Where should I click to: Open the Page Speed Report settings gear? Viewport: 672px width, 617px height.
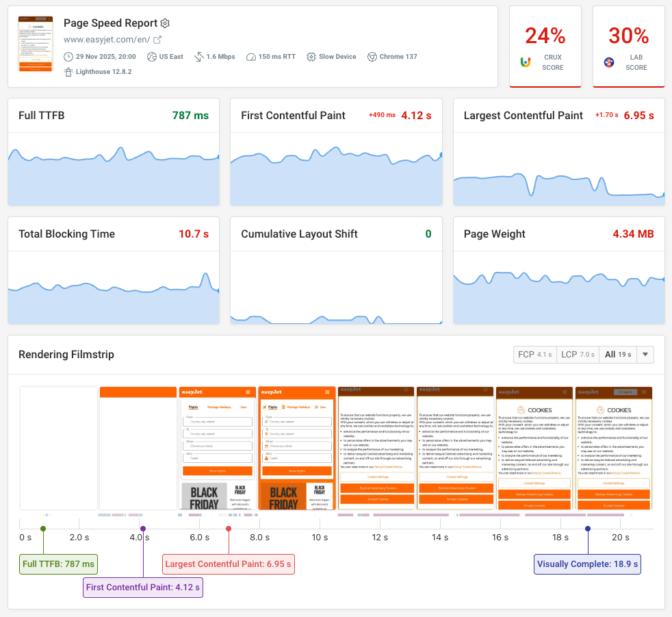(164, 23)
